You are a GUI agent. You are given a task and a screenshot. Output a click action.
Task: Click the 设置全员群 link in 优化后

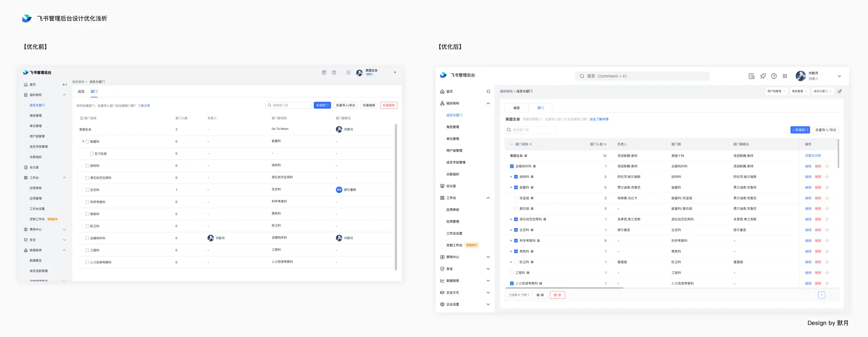click(x=813, y=155)
